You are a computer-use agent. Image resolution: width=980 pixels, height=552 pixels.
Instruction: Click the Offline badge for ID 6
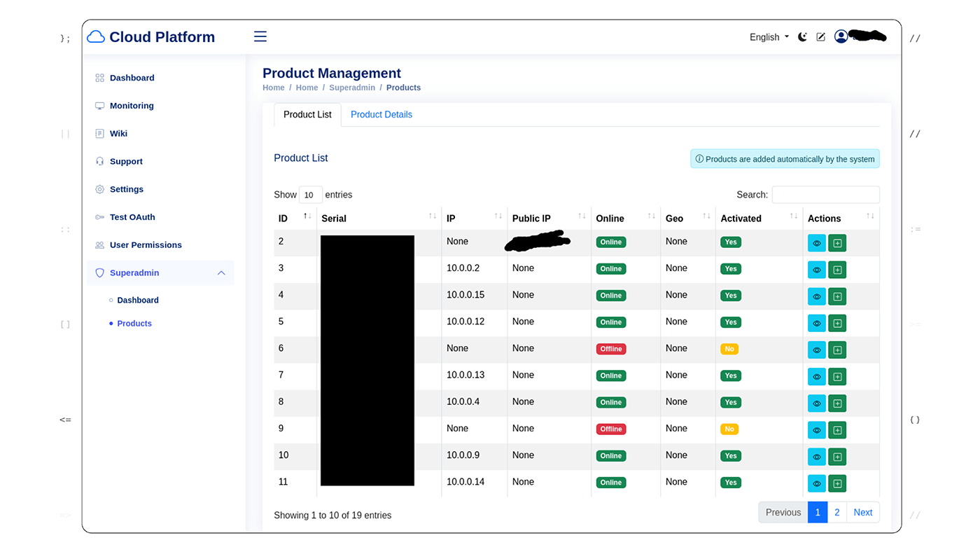coord(611,349)
